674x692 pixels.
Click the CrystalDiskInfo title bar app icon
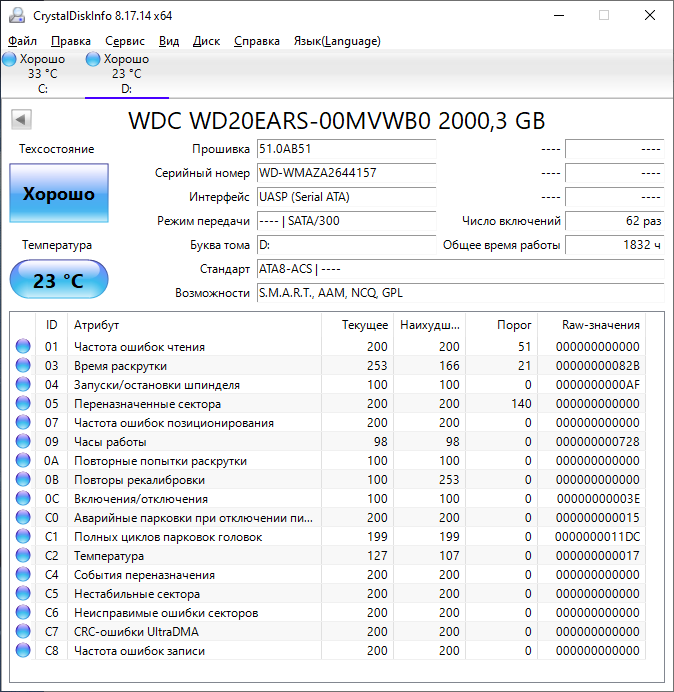pyautogui.click(x=16, y=15)
